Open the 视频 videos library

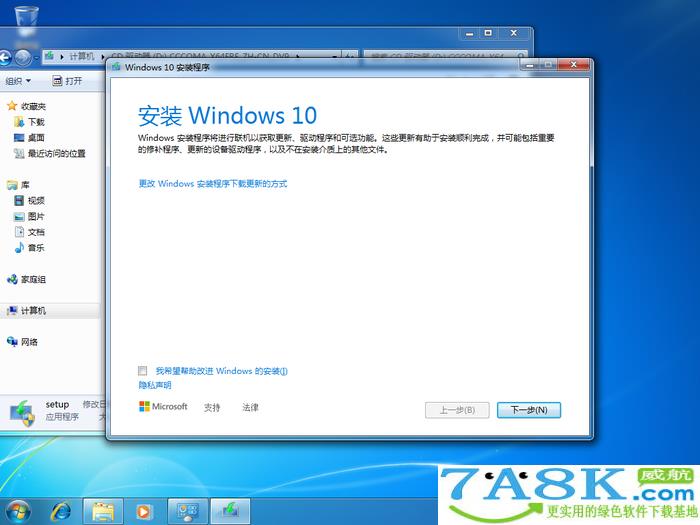29,200
